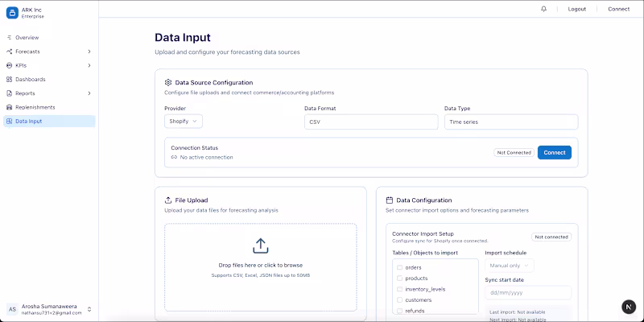This screenshot has width=644, height=322.
Task: Check the customers table checkbox
Action: [399, 299]
